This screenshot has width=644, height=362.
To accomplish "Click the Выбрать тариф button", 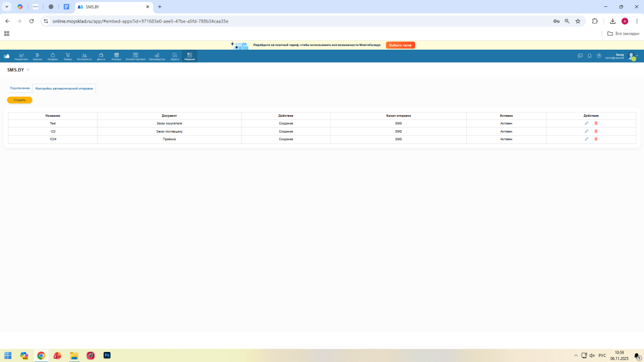I will pyautogui.click(x=400, y=45).
